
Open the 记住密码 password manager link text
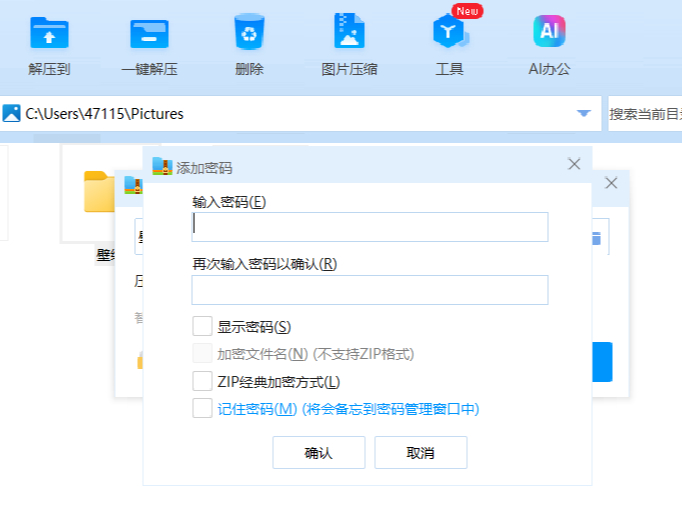pos(348,409)
